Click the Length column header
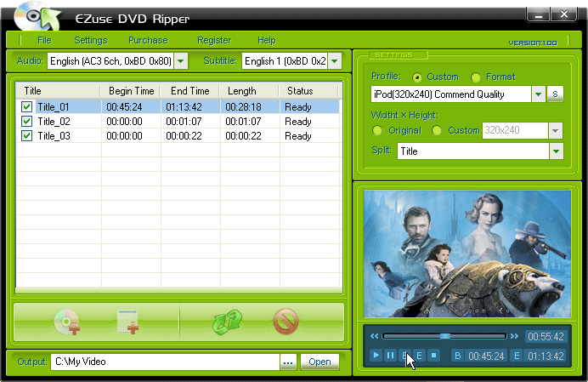Viewport: 588px width, 382px height. pos(249,91)
